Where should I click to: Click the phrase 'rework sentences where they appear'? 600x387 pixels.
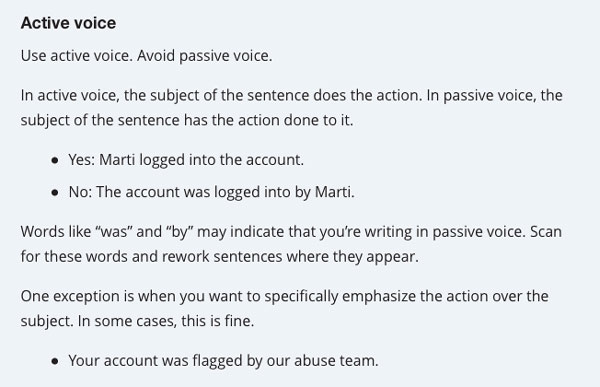click(x=290, y=257)
